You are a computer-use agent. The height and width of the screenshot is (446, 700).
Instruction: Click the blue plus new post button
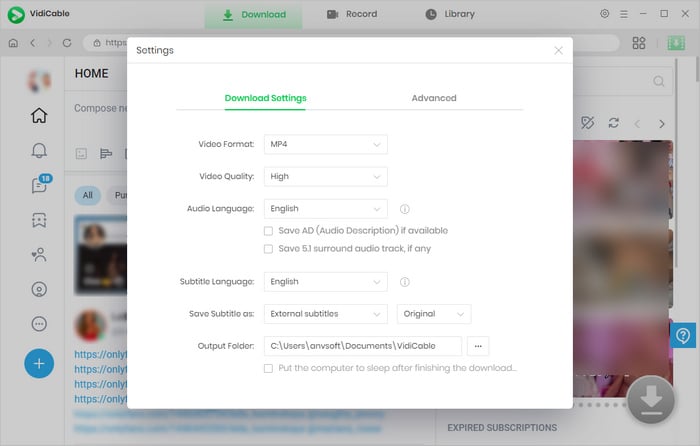pyautogui.click(x=39, y=363)
